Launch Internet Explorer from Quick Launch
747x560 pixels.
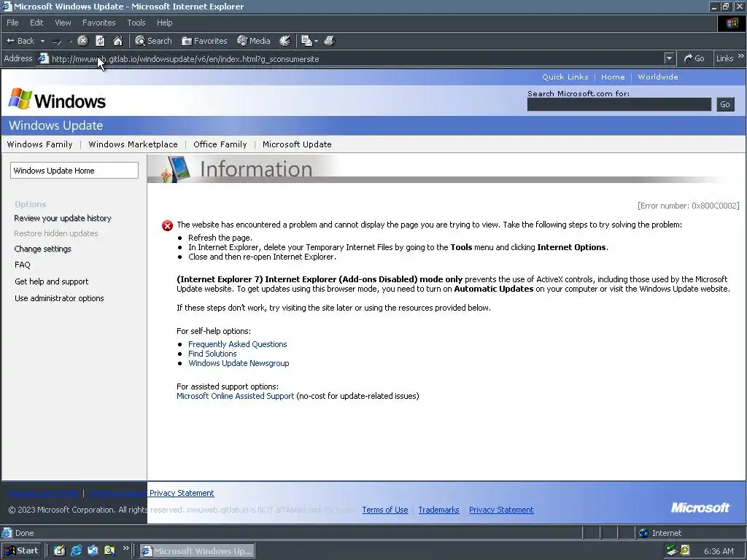[x=76, y=551]
